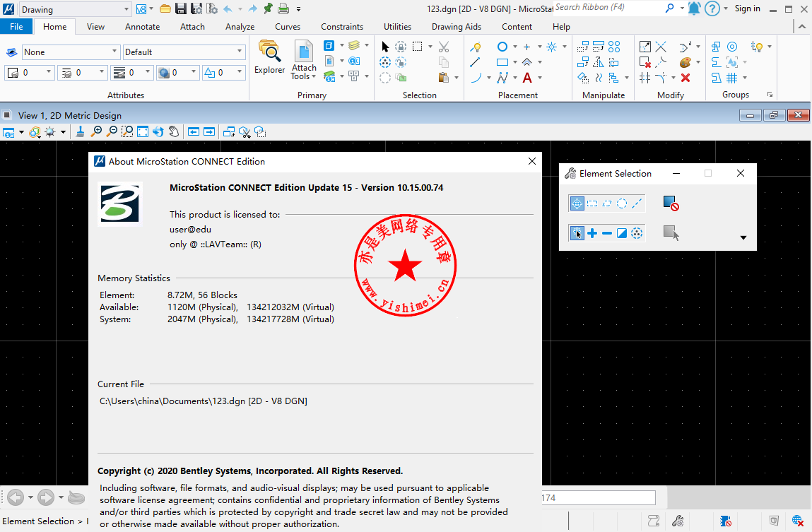The image size is (812, 532).
Task: Pick the Place Circle tool
Action: [x=502, y=47]
